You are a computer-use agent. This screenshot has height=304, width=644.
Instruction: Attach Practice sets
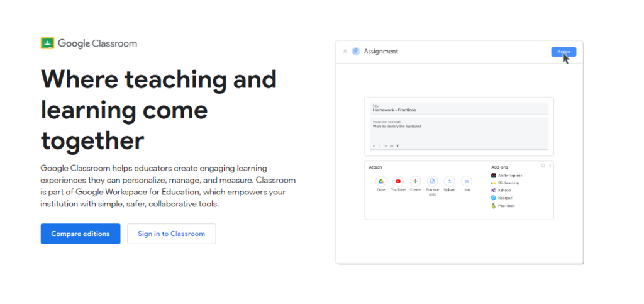click(432, 181)
